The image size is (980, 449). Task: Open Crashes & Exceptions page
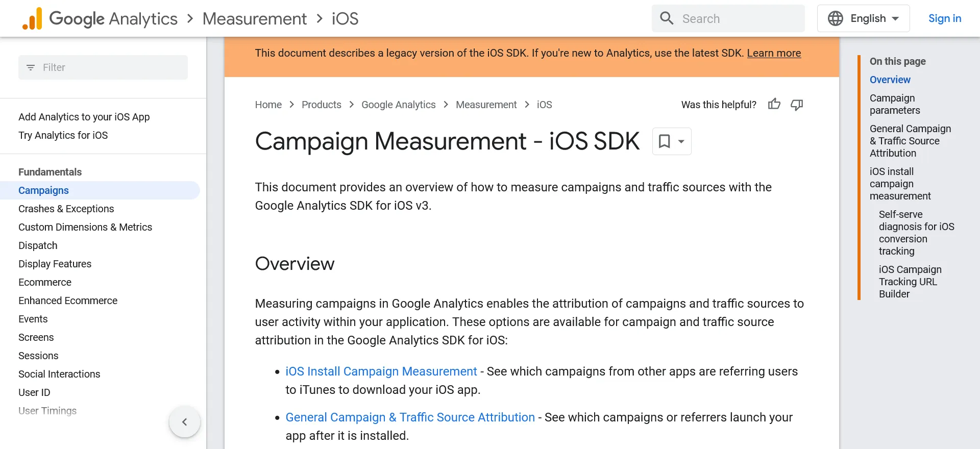click(x=66, y=209)
